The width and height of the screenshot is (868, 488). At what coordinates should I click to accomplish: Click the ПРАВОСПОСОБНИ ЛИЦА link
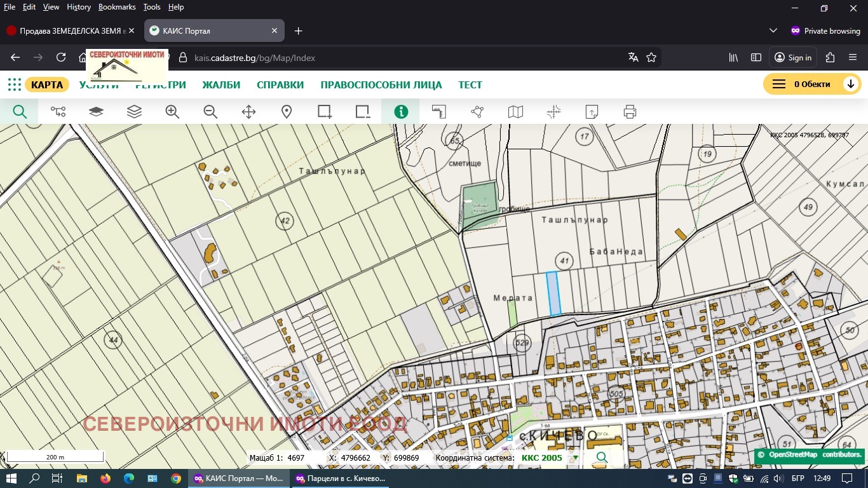tap(381, 85)
